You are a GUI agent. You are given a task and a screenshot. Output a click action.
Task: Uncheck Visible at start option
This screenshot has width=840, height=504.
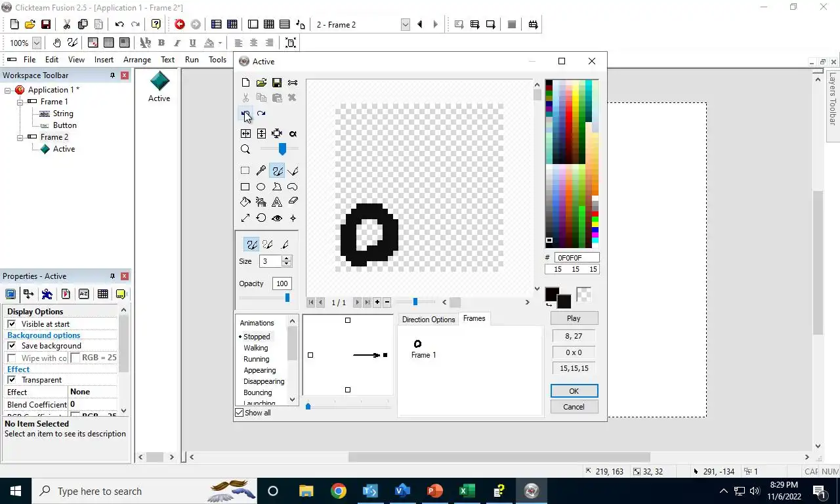point(11,324)
